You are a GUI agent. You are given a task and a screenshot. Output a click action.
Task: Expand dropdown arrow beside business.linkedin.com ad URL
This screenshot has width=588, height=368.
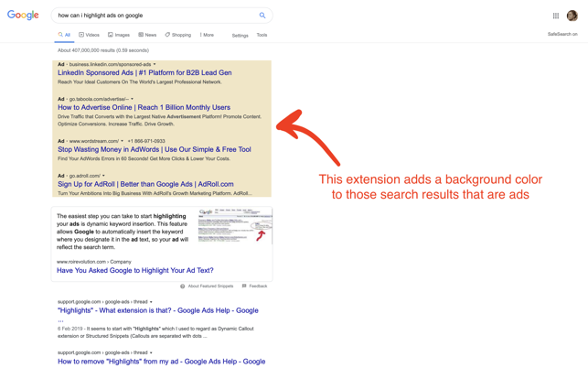[155, 64]
